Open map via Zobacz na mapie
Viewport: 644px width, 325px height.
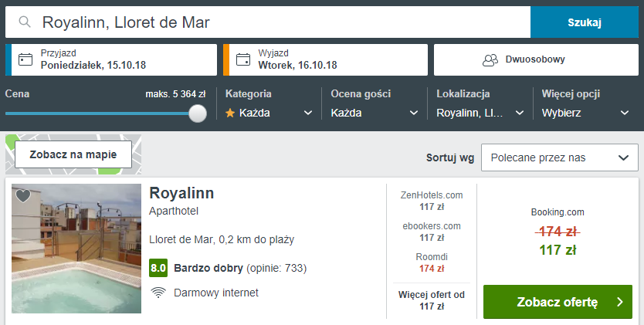[73, 154]
